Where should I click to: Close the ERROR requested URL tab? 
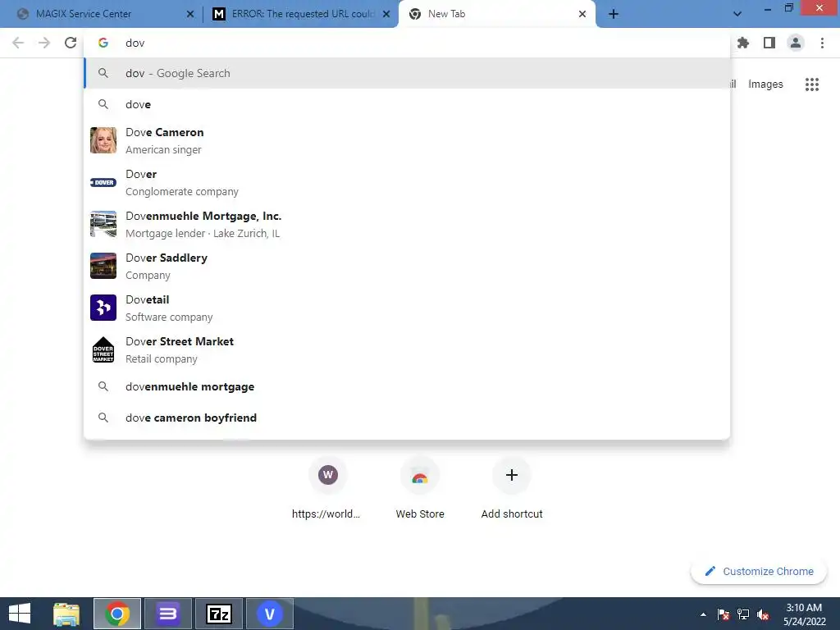tap(386, 14)
